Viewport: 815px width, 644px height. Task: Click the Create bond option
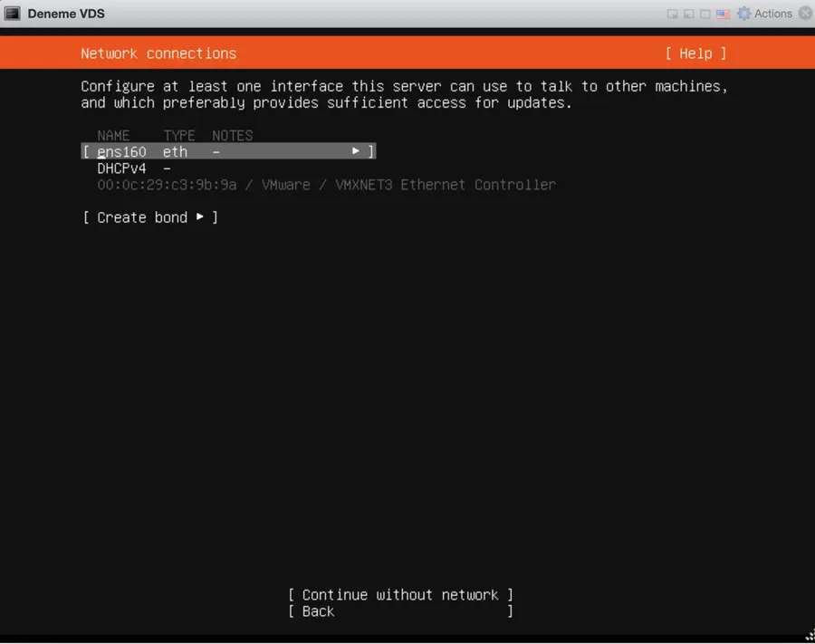pos(149,217)
